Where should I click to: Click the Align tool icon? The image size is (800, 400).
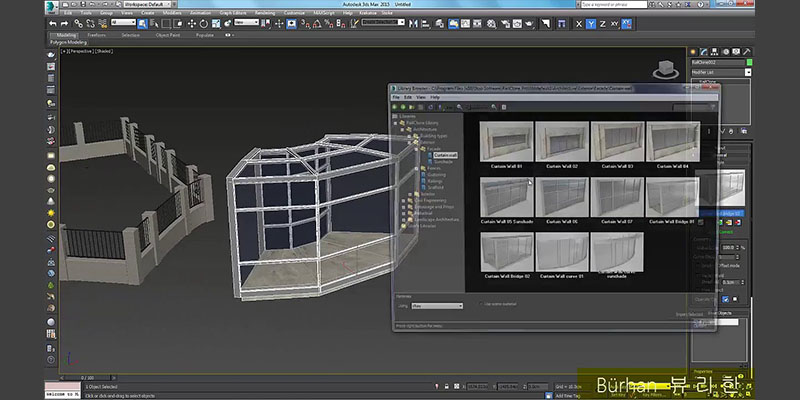click(426, 23)
